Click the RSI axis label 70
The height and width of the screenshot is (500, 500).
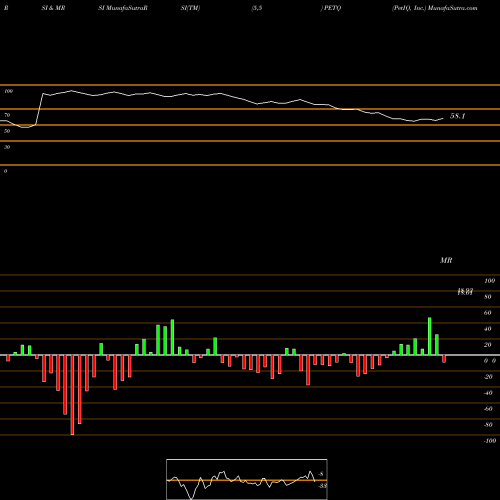(x=7, y=115)
